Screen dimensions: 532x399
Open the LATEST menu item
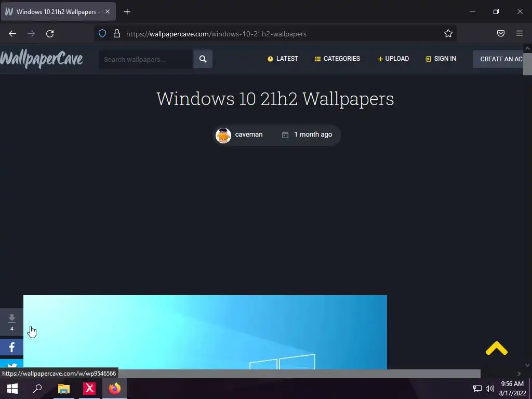point(283,59)
